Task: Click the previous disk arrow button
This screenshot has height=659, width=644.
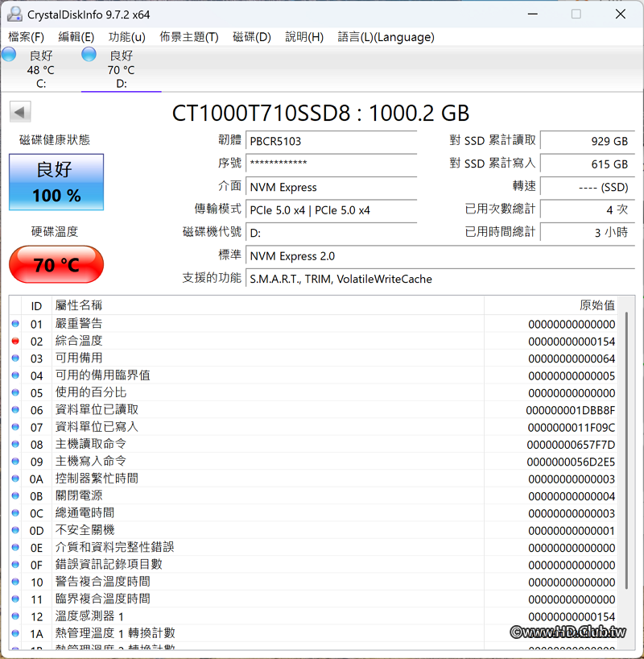Action: point(20,112)
